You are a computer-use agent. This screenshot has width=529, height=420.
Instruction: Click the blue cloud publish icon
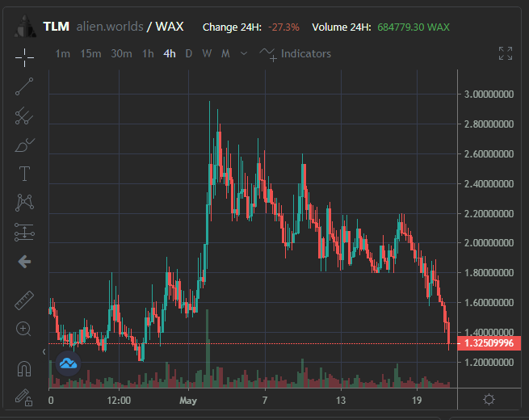(x=68, y=363)
